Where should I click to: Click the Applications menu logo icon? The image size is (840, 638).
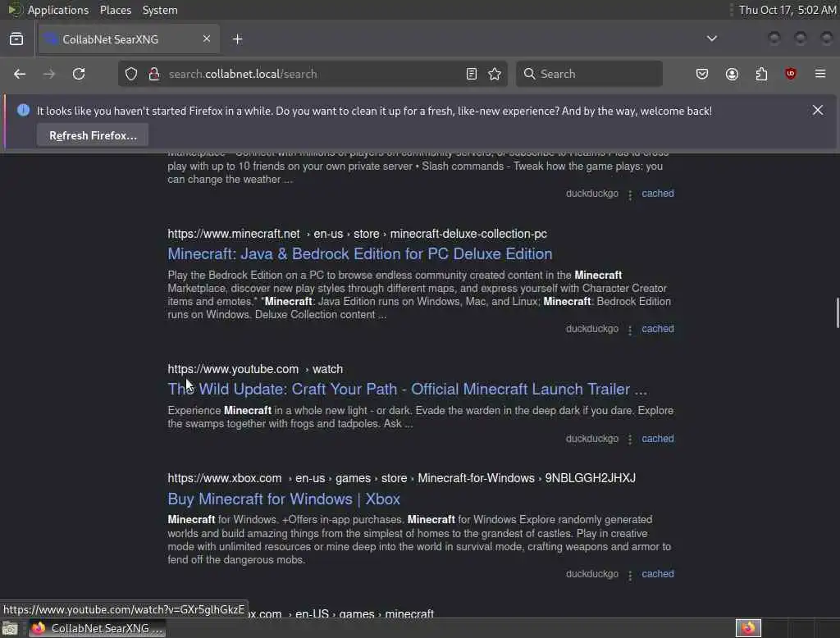(x=15, y=10)
